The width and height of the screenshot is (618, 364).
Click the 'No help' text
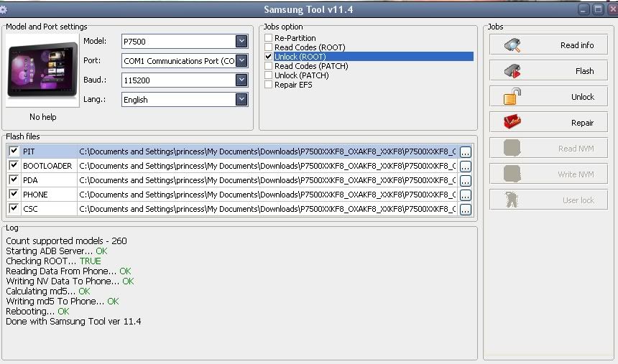43,117
